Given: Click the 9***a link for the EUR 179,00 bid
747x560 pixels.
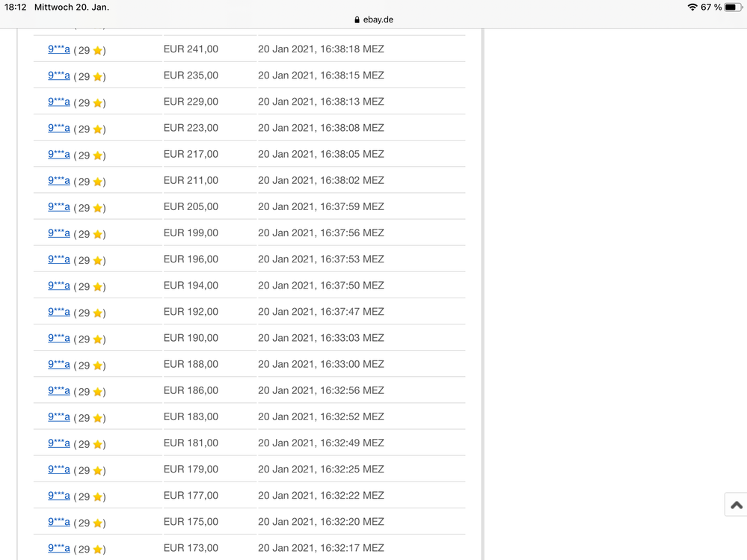Looking at the screenshot, I should coord(58,469).
